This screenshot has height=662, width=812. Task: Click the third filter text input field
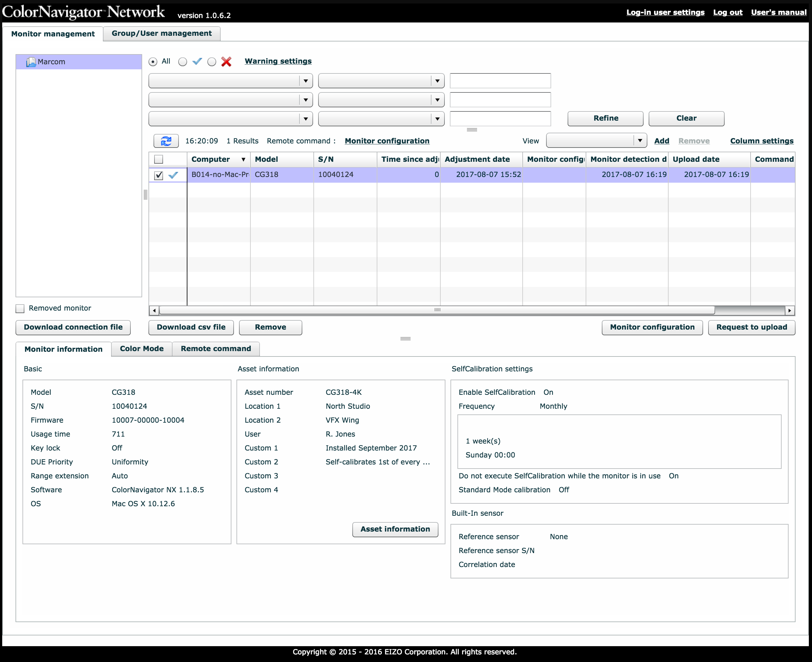500,119
